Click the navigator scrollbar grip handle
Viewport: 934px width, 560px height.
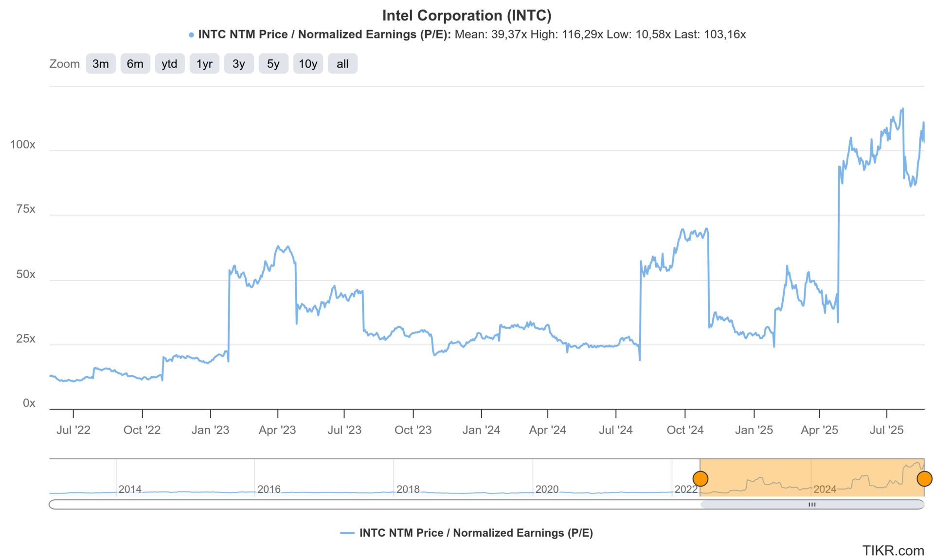click(x=812, y=505)
